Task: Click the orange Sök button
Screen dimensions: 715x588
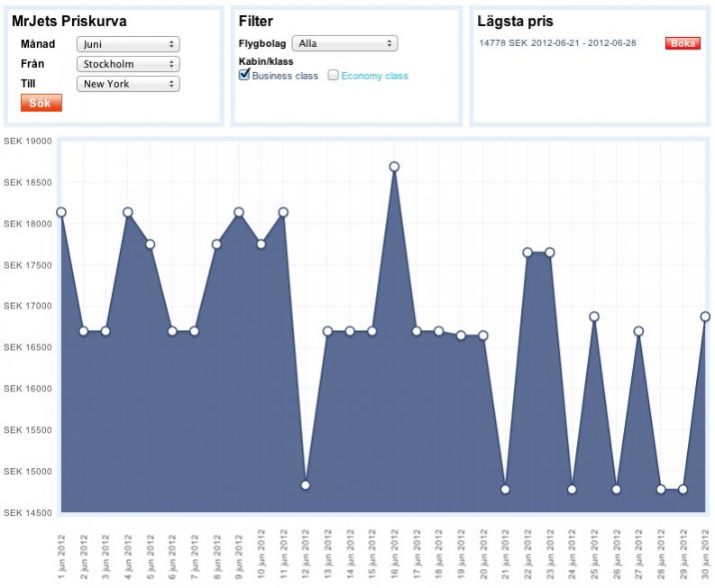Action: [41, 103]
